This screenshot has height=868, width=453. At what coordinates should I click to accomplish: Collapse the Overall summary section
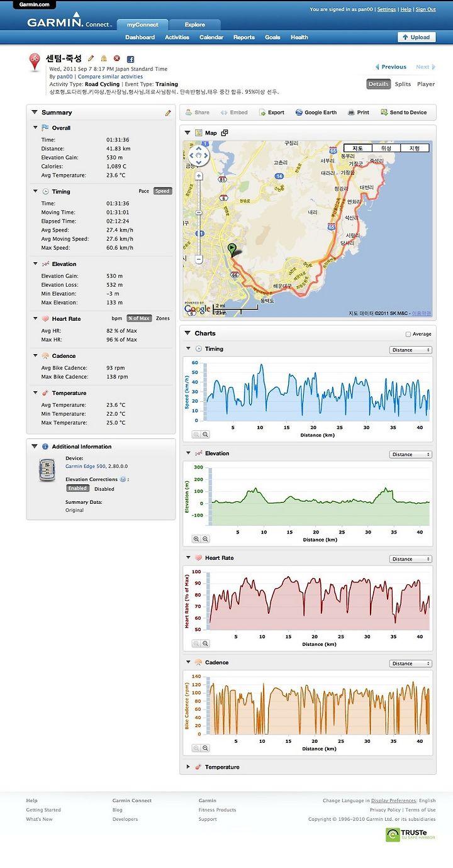point(35,128)
